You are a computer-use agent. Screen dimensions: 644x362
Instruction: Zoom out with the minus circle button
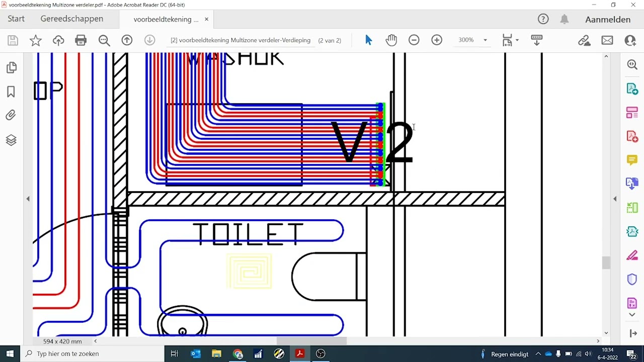pyautogui.click(x=414, y=40)
